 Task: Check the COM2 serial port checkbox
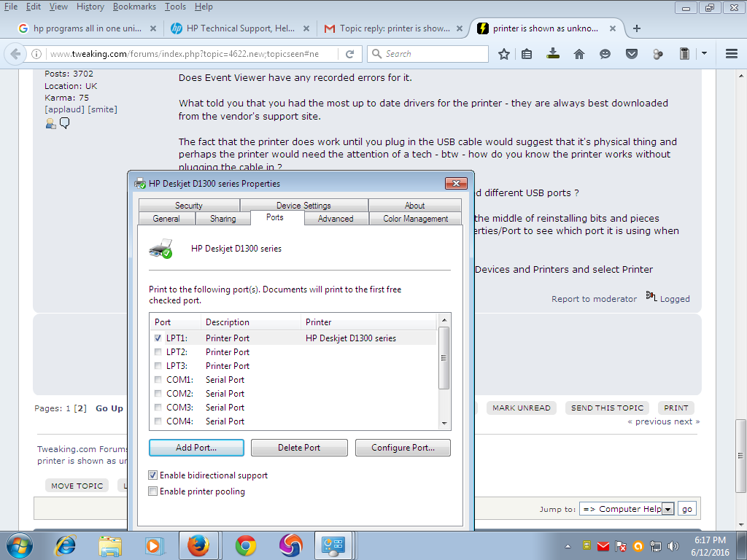pyautogui.click(x=158, y=393)
